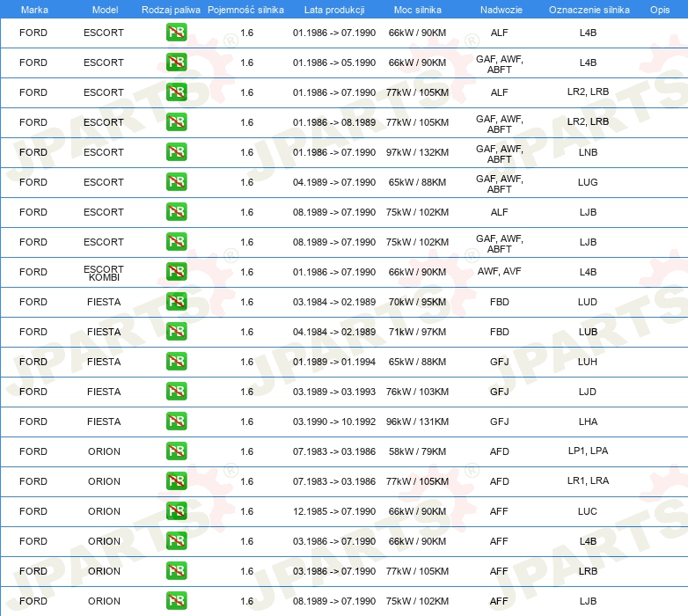Click fuel icon in first Escort ALF L4B row

coord(176,32)
